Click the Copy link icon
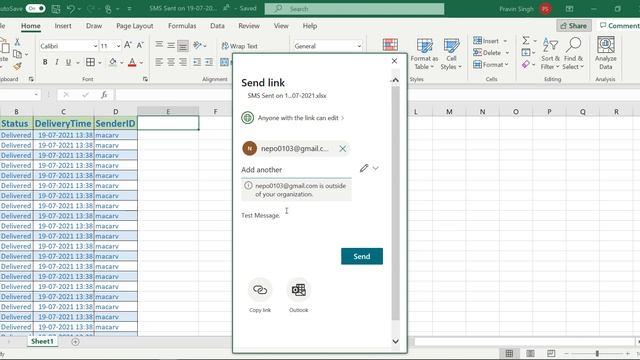 click(x=260, y=290)
